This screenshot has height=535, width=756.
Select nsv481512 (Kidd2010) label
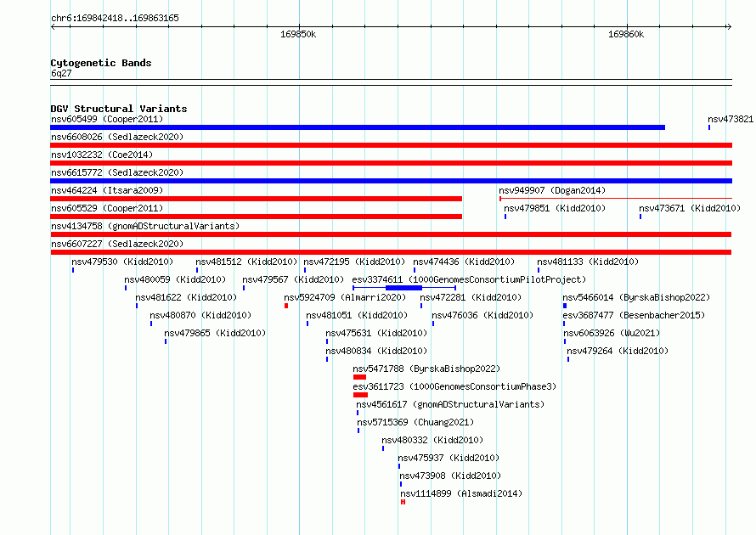pyautogui.click(x=246, y=262)
